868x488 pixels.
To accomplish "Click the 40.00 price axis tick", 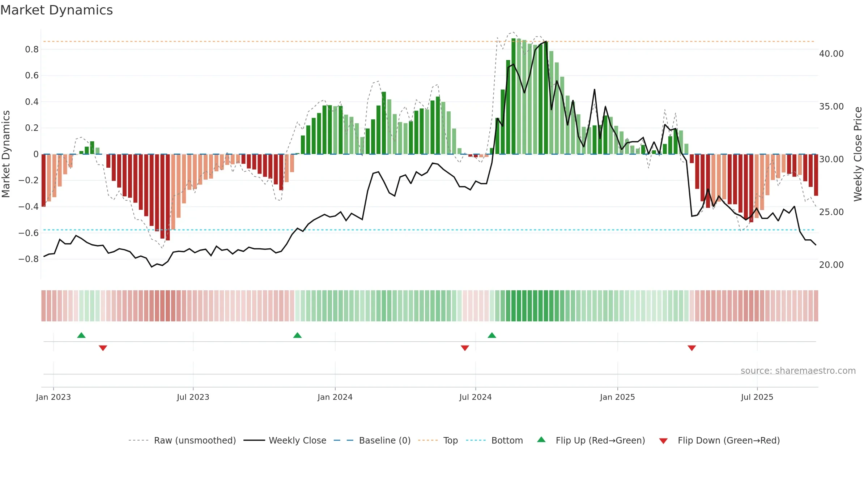I will point(831,53).
